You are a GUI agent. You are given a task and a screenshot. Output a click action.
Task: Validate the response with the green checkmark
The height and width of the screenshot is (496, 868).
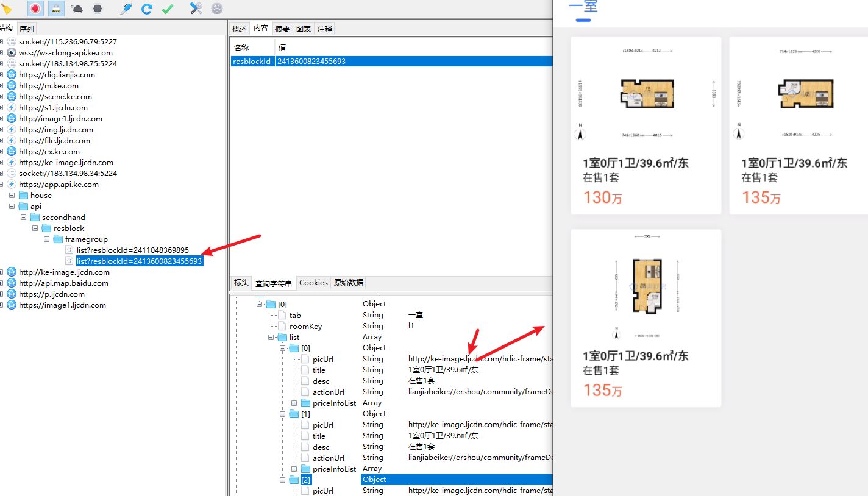(168, 9)
